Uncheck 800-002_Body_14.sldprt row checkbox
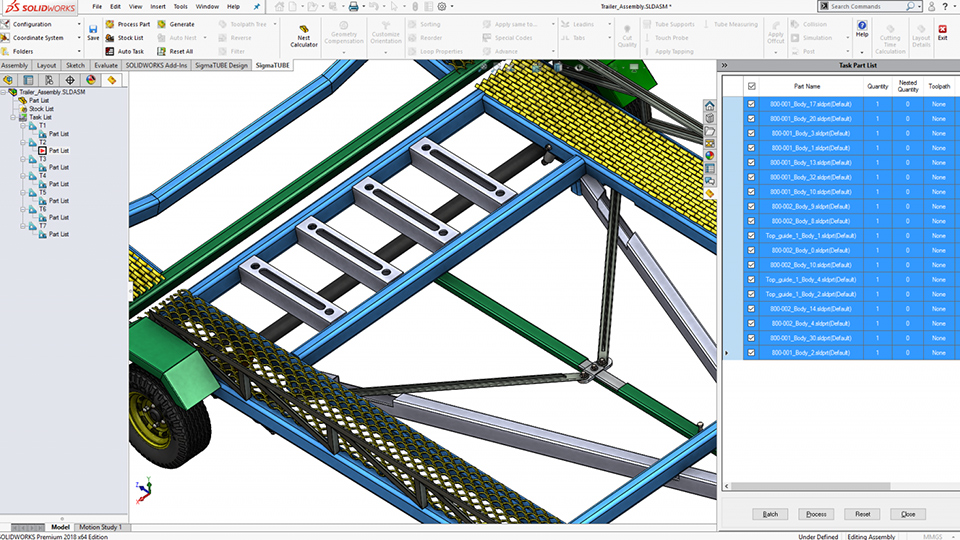This screenshot has width=960, height=540. (x=751, y=309)
